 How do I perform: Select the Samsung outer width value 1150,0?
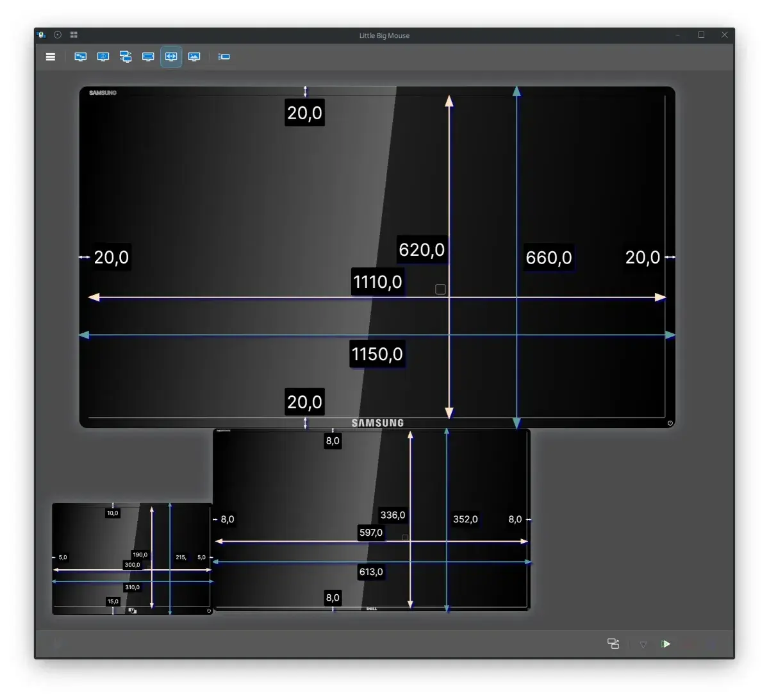click(x=377, y=354)
